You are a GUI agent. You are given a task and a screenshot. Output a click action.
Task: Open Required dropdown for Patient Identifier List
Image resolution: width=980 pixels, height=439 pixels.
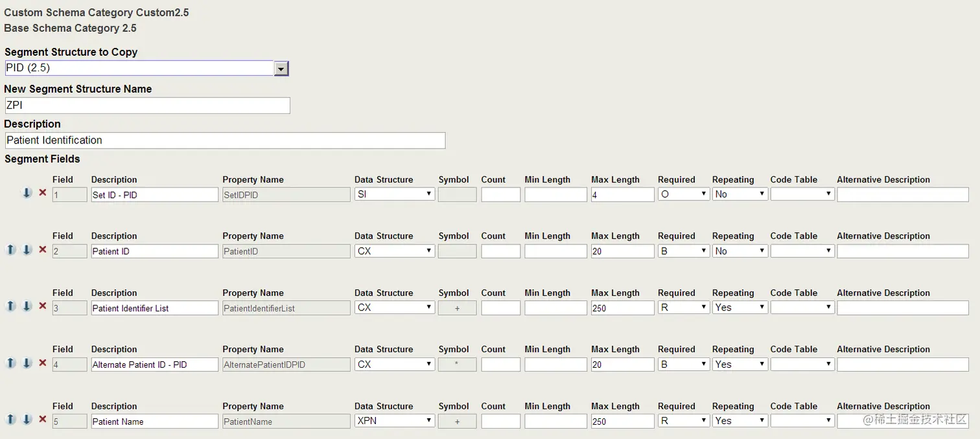(684, 307)
